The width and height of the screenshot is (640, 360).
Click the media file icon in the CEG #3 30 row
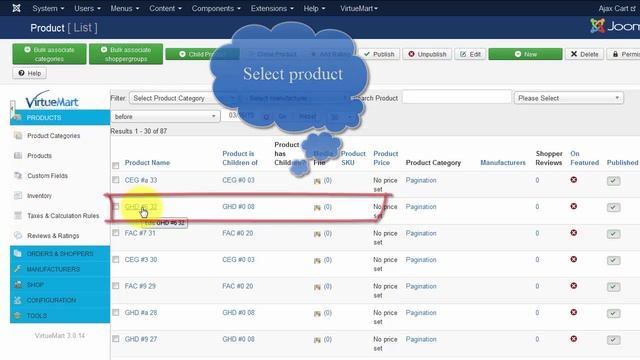click(317, 260)
